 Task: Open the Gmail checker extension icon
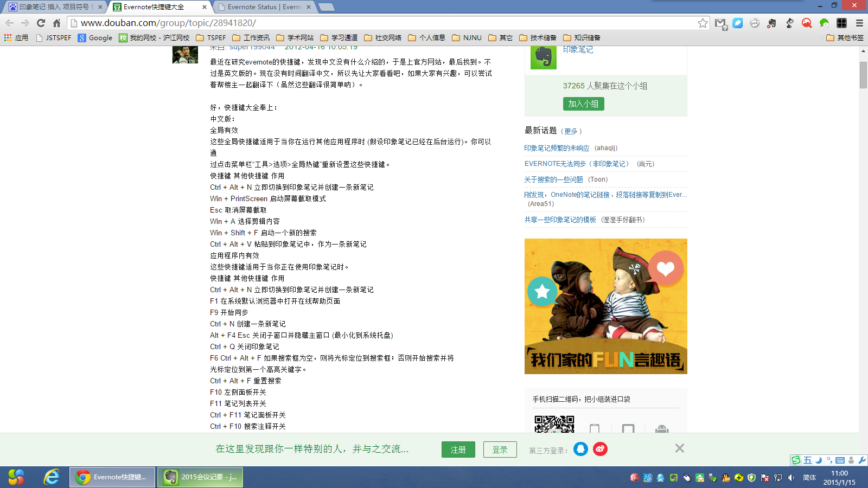click(720, 23)
